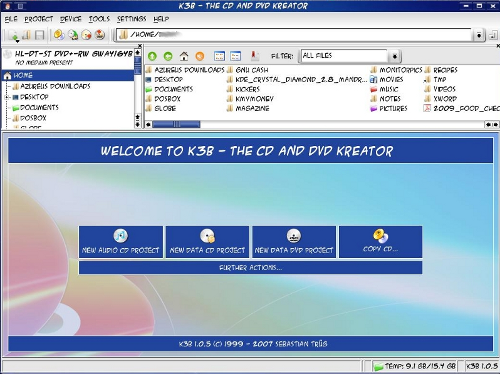
Task: Select the HL-DT-ST DVD+-RW drive entry
Action: click(68, 58)
